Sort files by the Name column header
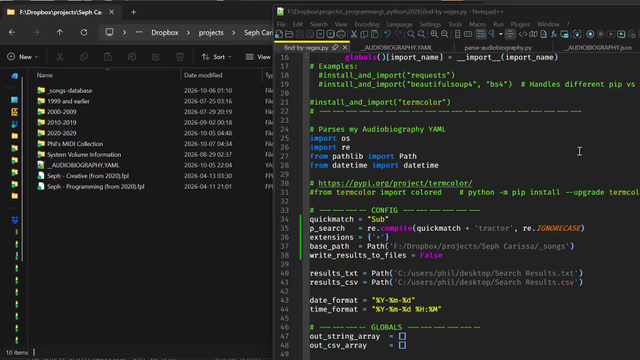This screenshot has height=360, width=640. click(44, 75)
